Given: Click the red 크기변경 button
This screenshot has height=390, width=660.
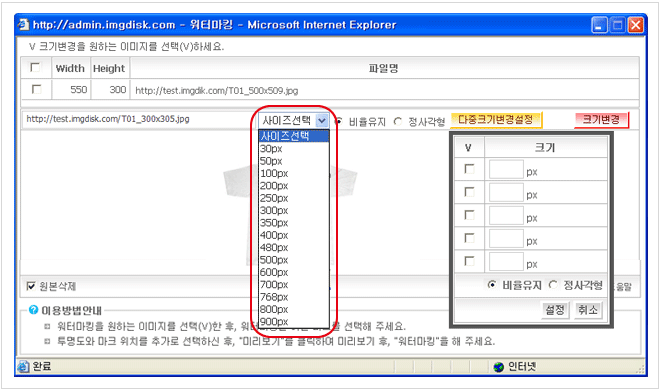Looking at the screenshot, I should (x=601, y=120).
